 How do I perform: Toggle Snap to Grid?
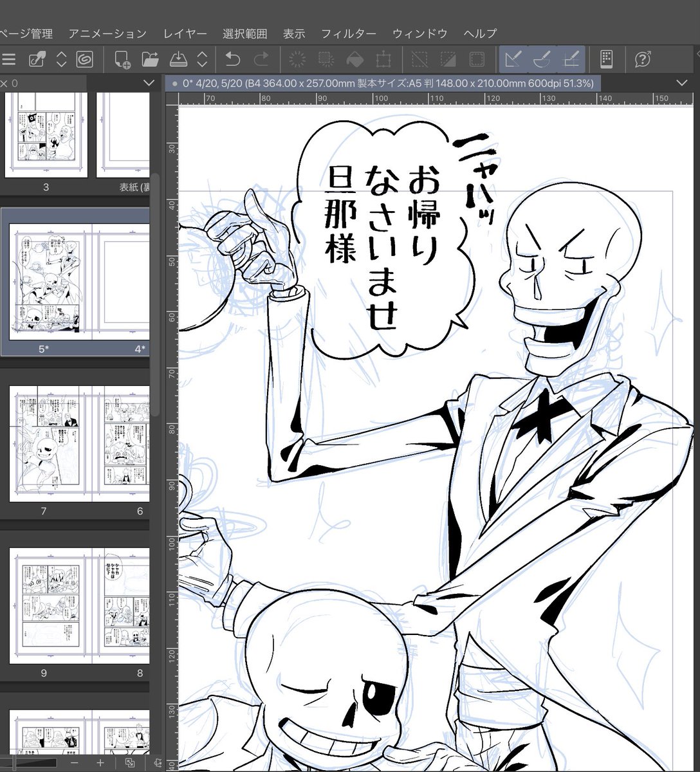click(x=571, y=60)
